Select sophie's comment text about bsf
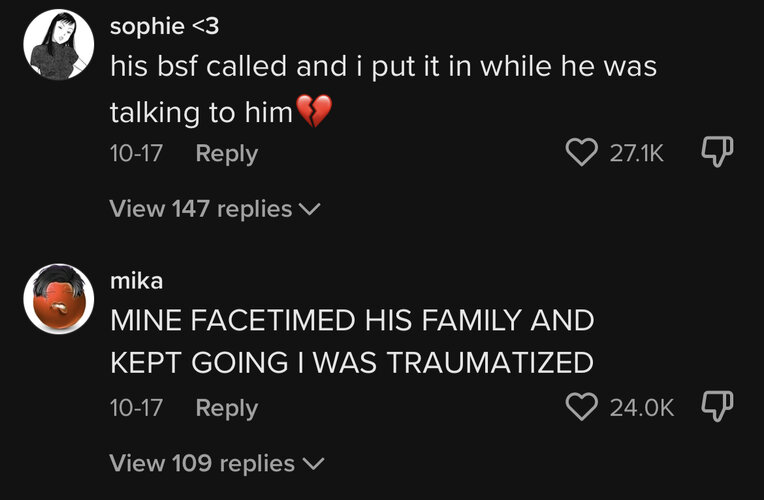 click(x=383, y=89)
